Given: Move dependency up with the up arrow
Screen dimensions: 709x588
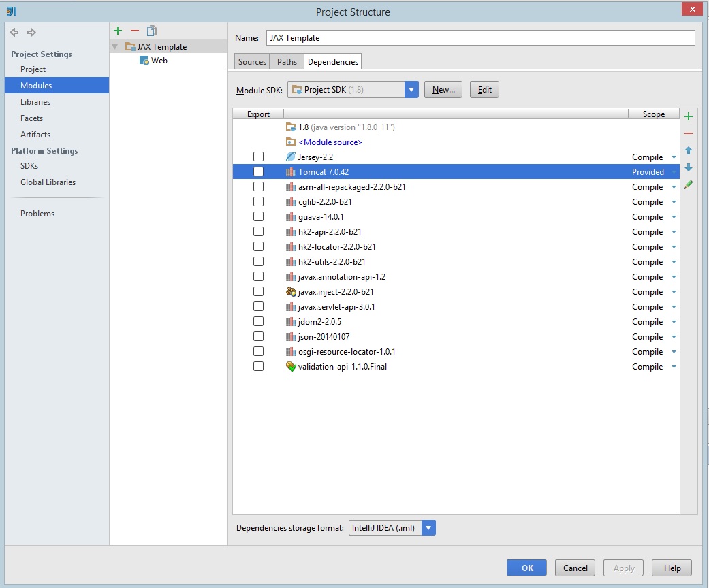Looking at the screenshot, I should tap(688, 150).
